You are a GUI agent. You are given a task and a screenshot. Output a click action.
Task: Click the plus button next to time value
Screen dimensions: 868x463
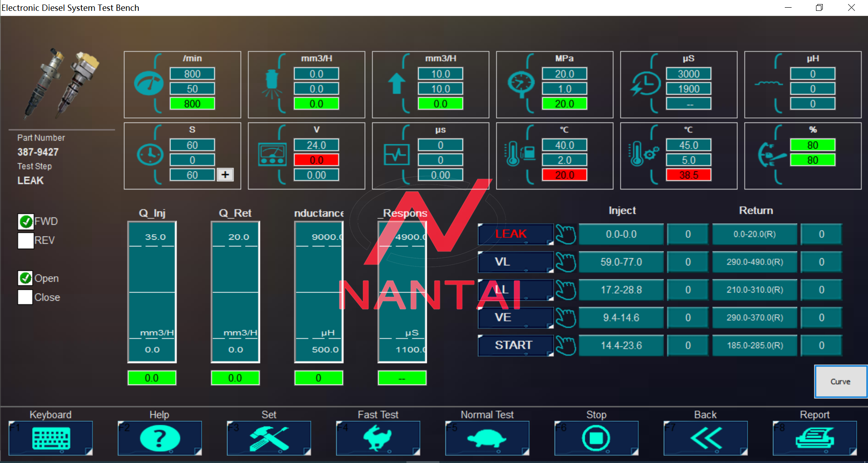click(225, 175)
